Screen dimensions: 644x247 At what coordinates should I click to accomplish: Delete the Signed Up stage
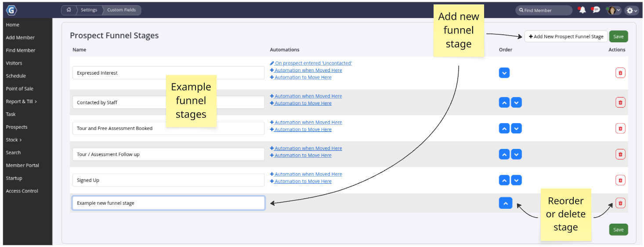click(x=620, y=180)
